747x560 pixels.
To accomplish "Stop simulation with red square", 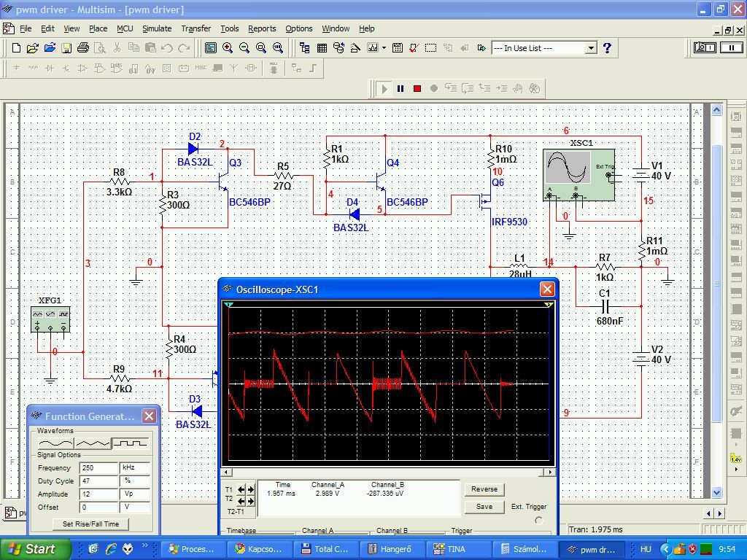I will [417, 88].
